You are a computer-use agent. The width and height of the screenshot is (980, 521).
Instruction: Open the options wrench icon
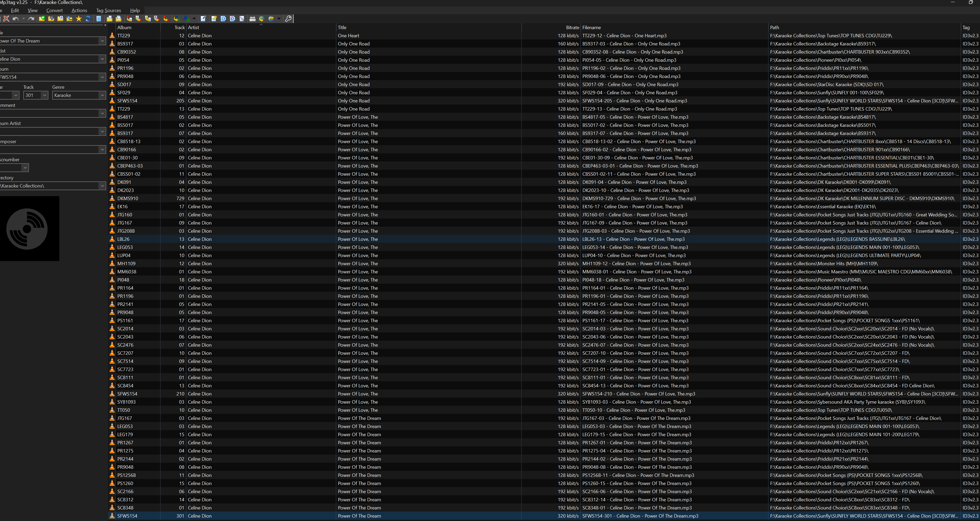click(288, 19)
